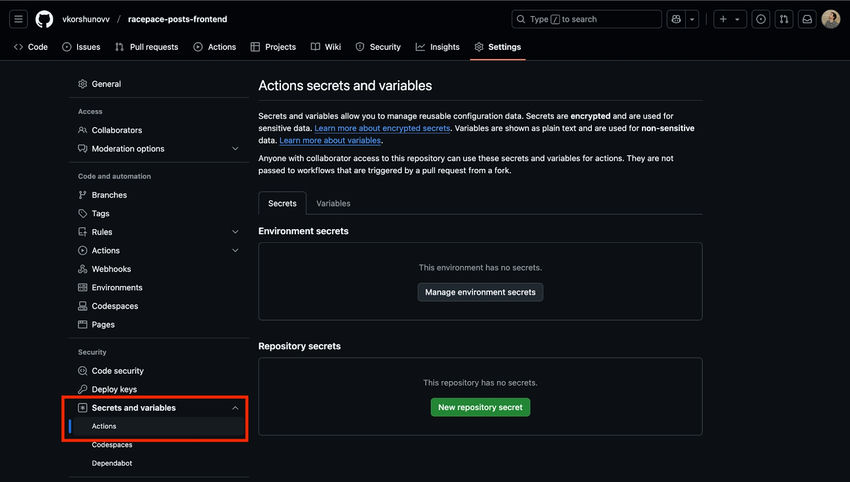850x482 pixels.
Task: Focus the Type / to search field
Action: pos(587,19)
